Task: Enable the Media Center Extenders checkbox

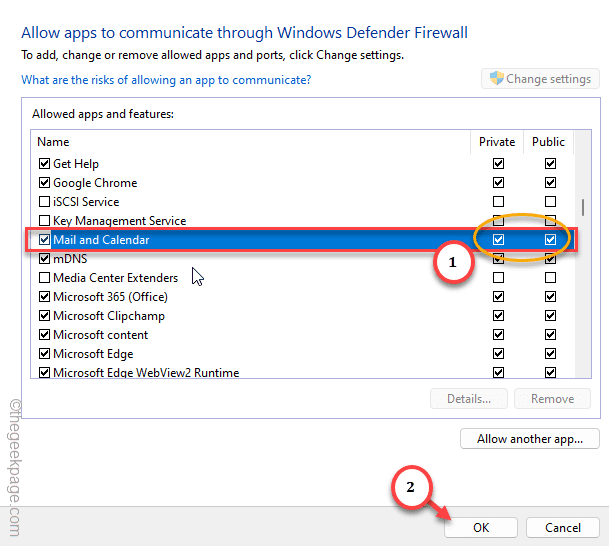Action: [44, 278]
